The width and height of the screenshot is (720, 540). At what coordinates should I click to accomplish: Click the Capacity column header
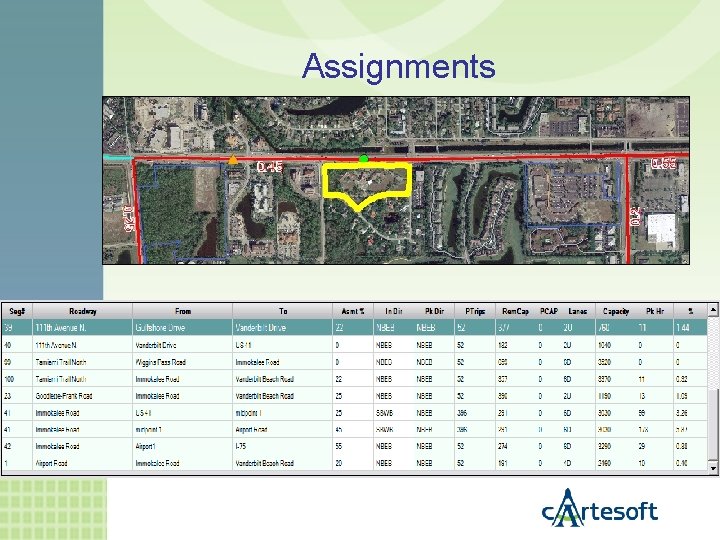[x=616, y=311]
